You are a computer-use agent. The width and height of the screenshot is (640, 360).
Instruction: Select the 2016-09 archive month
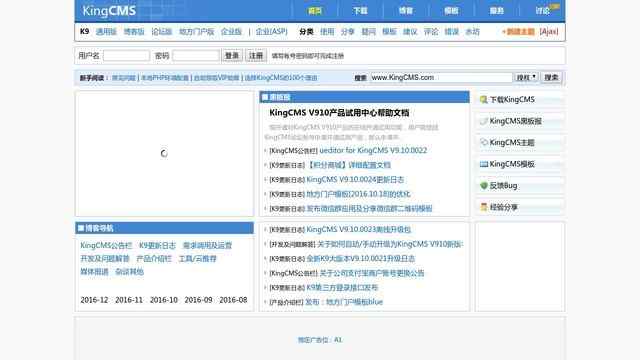pyautogui.click(x=198, y=300)
